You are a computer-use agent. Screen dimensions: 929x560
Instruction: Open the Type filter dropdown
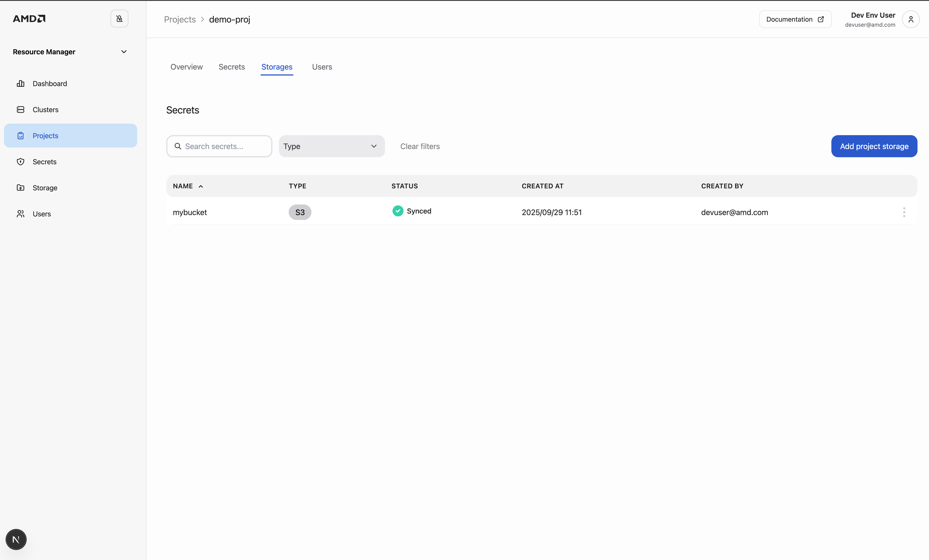[331, 146]
